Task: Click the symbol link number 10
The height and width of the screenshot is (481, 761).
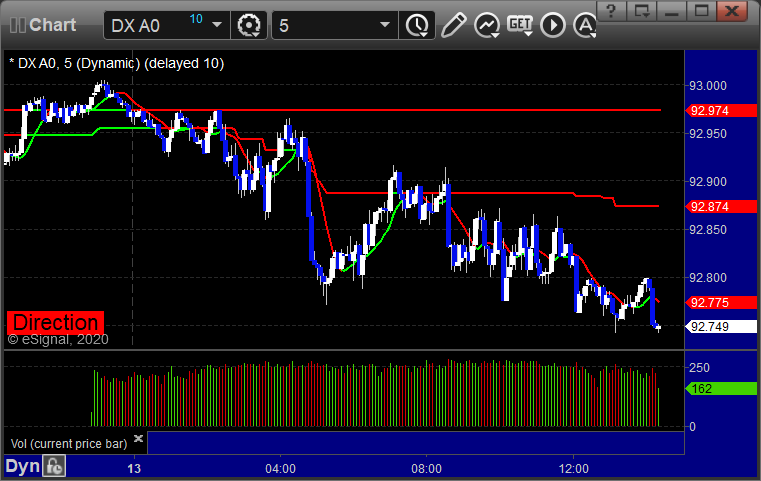Action: [x=196, y=19]
